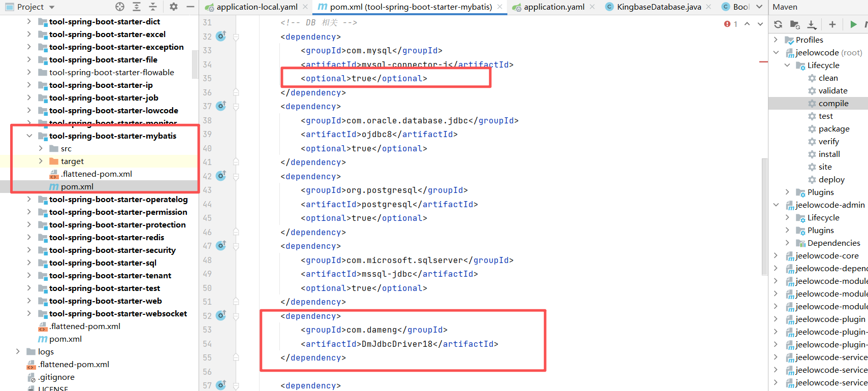The width and height of the screenshot is (868, 391).
Task: Open the Project view dropdown
Action: (x=52, y=7)
